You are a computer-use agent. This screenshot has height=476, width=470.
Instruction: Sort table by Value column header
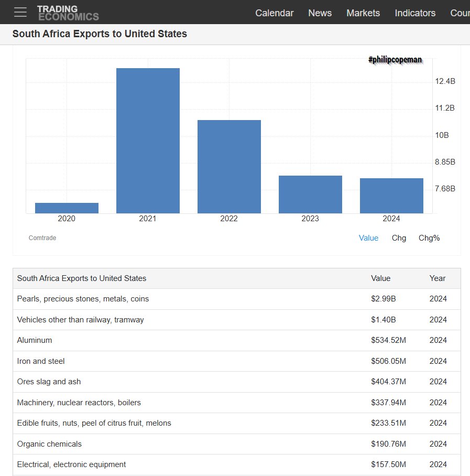[380, 278]
